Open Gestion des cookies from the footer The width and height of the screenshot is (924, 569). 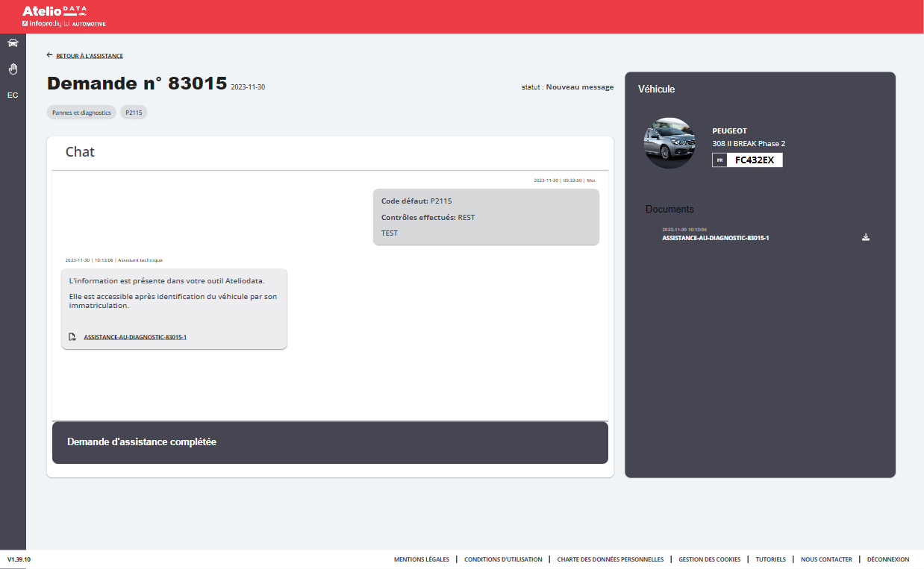point(708,559)
